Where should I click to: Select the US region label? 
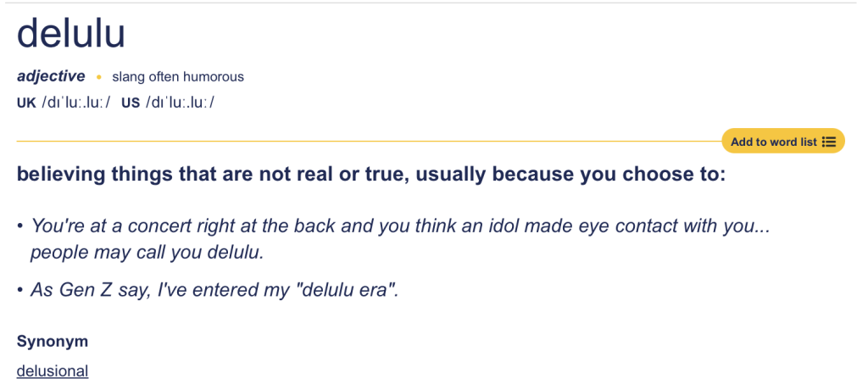pos(131,103)
